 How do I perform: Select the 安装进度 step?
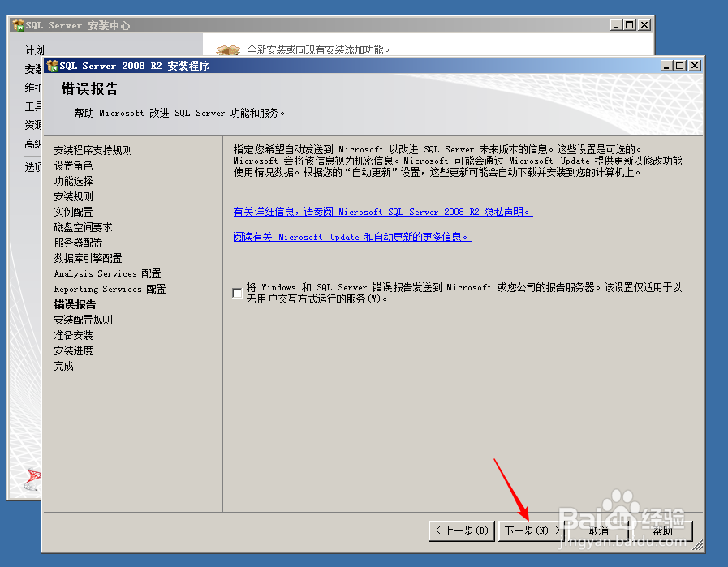73,350
